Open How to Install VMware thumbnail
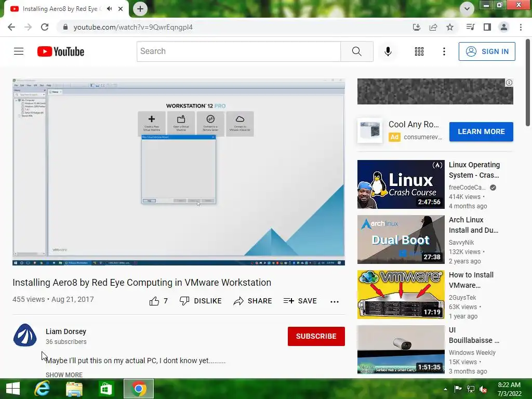 [x=401, y=295]
